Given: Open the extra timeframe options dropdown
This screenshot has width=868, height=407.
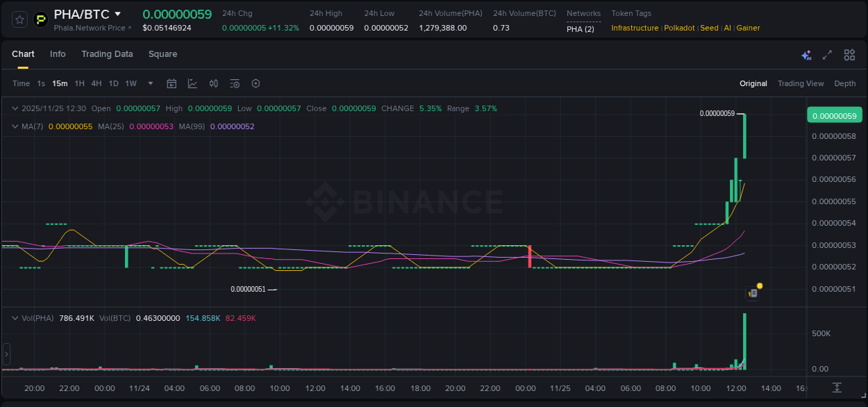Looking at the screenshot, I should tap(150, 83).
